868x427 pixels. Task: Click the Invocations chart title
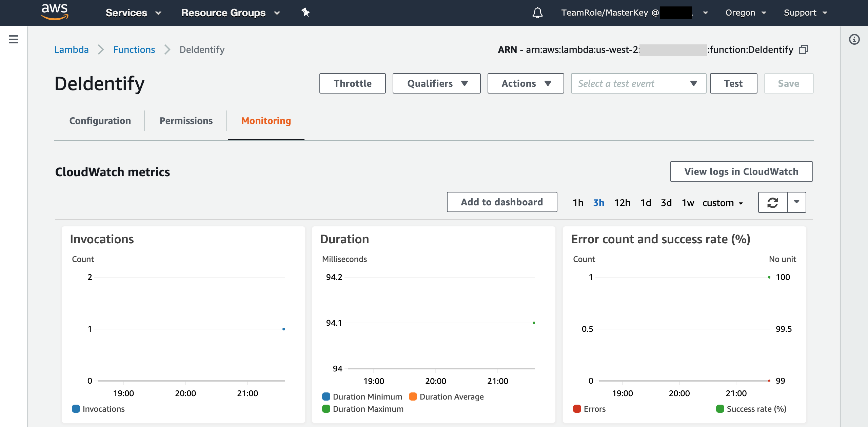[102, 239]
